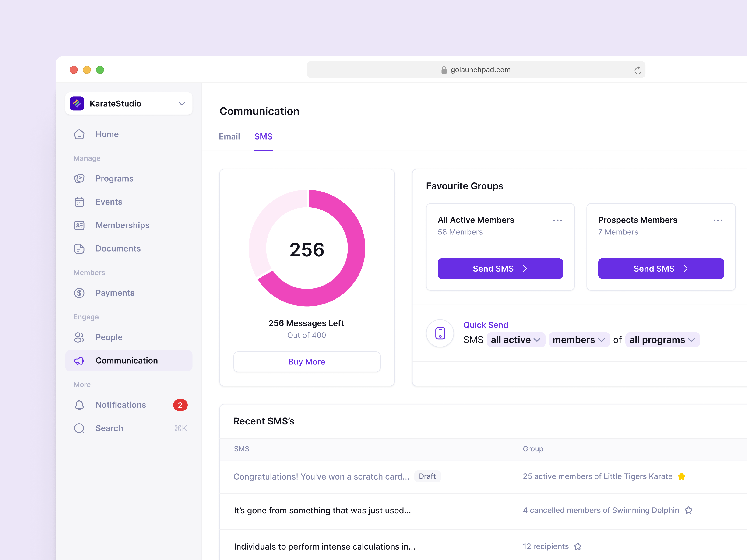Click the '256 Messages Left' label
747x560 pixels.
click(x=306, y=323)
